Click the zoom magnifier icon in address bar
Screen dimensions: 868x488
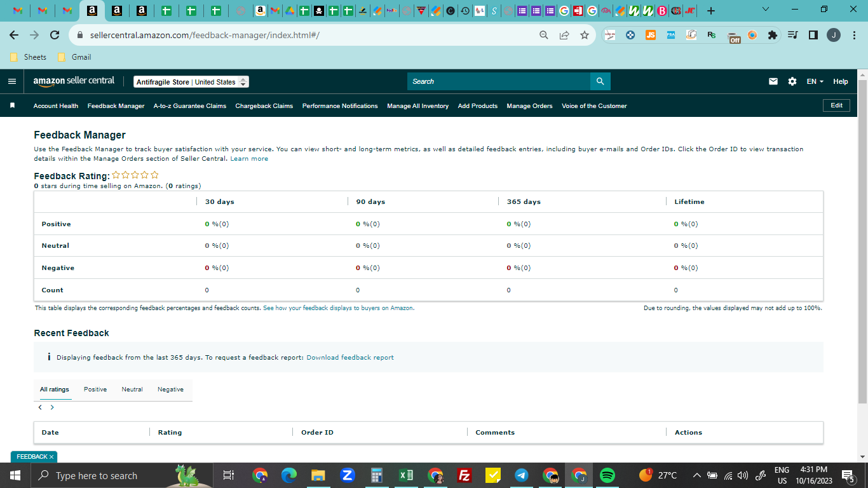[x=544, y=35]
